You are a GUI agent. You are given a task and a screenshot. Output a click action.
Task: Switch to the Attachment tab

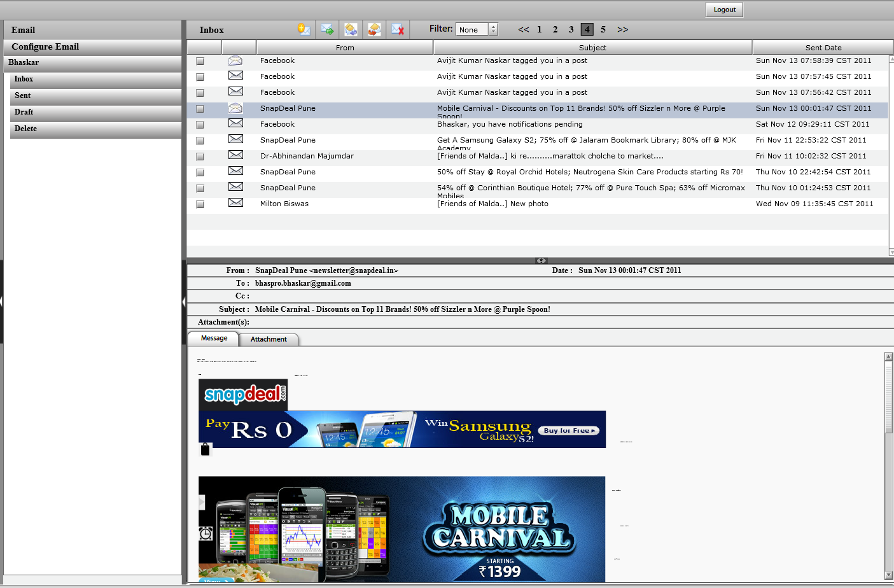[x=269, y=339]
